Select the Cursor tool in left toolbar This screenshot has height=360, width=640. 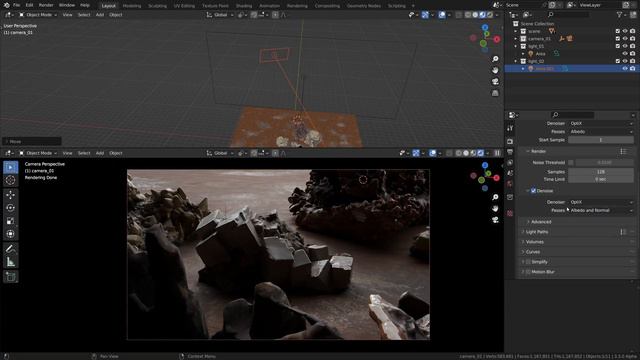point(11,180)
